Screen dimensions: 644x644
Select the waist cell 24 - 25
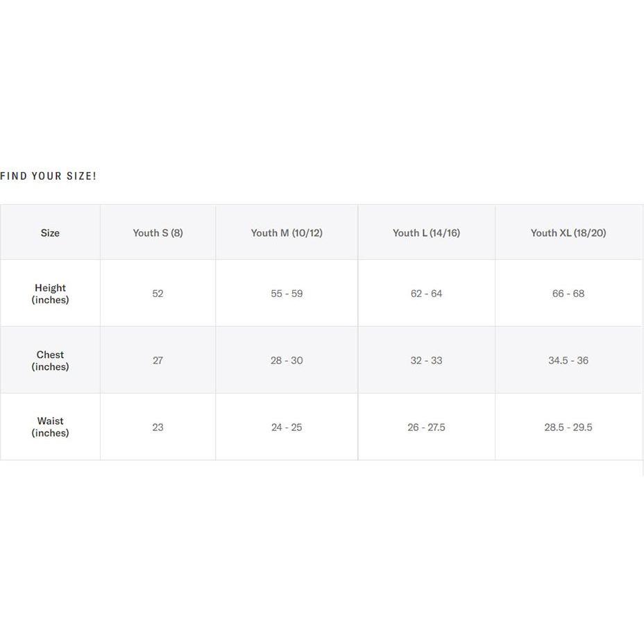click(x=287, y=427)
